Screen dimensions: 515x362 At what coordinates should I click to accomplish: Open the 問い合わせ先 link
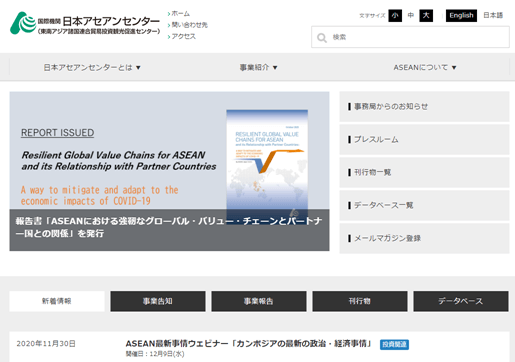click(189, 25)
